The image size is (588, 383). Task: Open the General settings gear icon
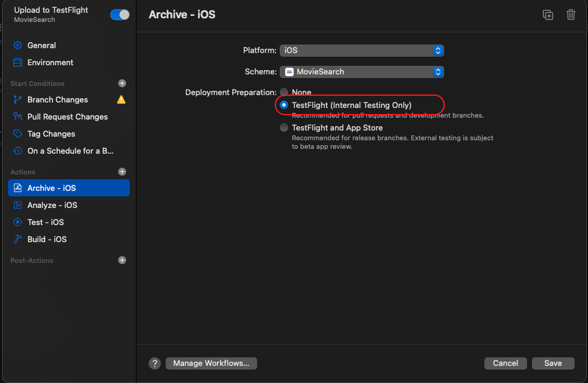click(x=18, y=45)
